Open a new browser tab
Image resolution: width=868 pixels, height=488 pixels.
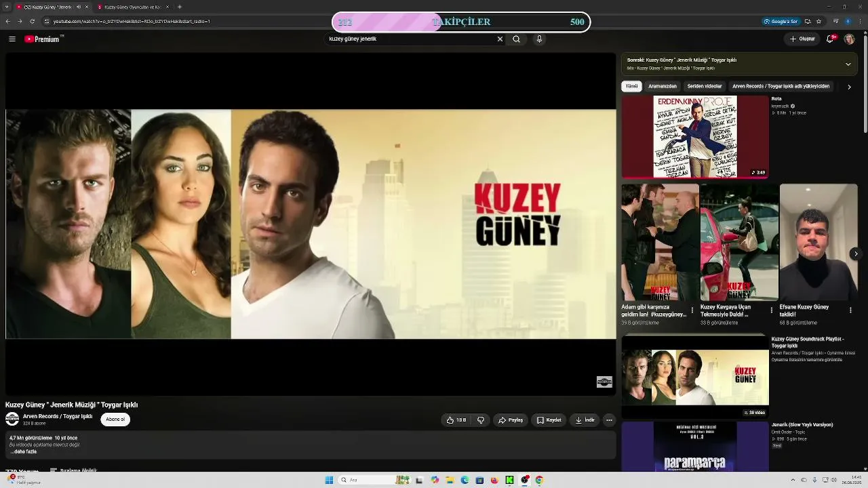(179, 7)
